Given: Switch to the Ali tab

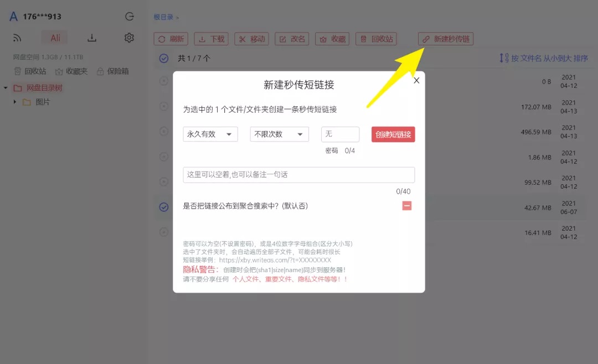Looking at the screenshot, I should (55, 38).
